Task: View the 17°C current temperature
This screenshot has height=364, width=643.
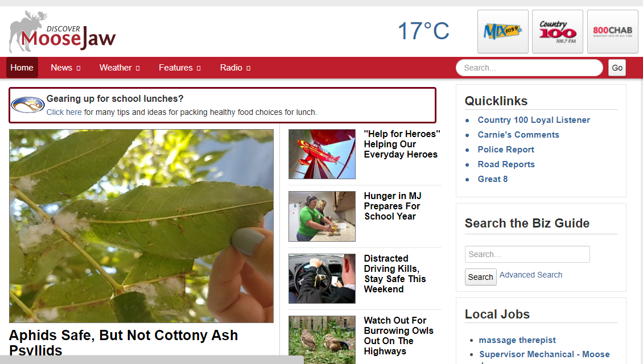Action: [423, 31]
